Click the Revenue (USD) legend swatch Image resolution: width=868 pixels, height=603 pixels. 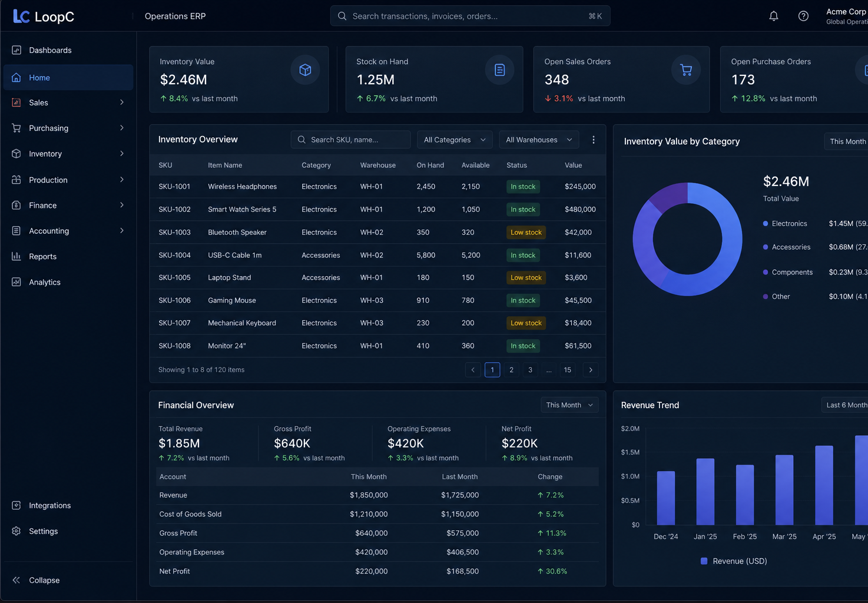coord(704,561)
